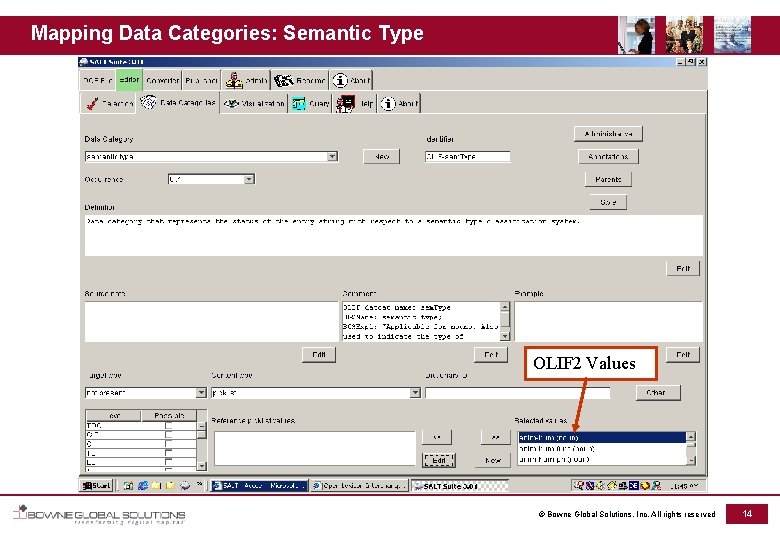Switch to the Selection tab with red checkmark

tap(108, 103)
